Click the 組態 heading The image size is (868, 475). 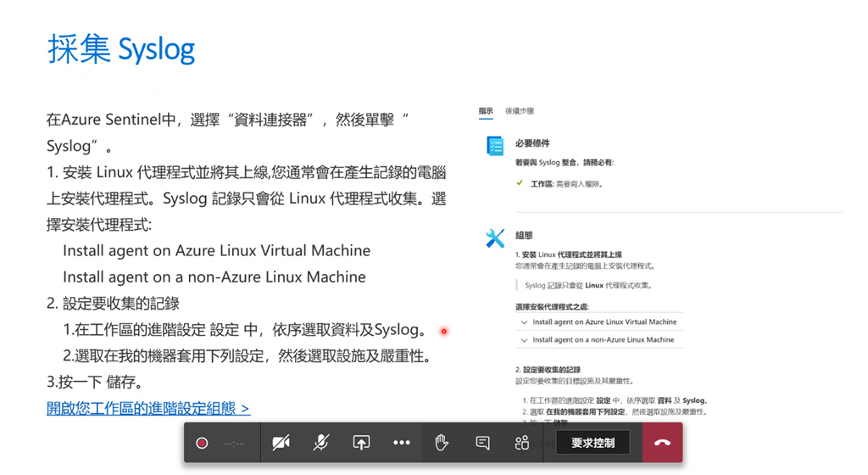coord(524,235)
